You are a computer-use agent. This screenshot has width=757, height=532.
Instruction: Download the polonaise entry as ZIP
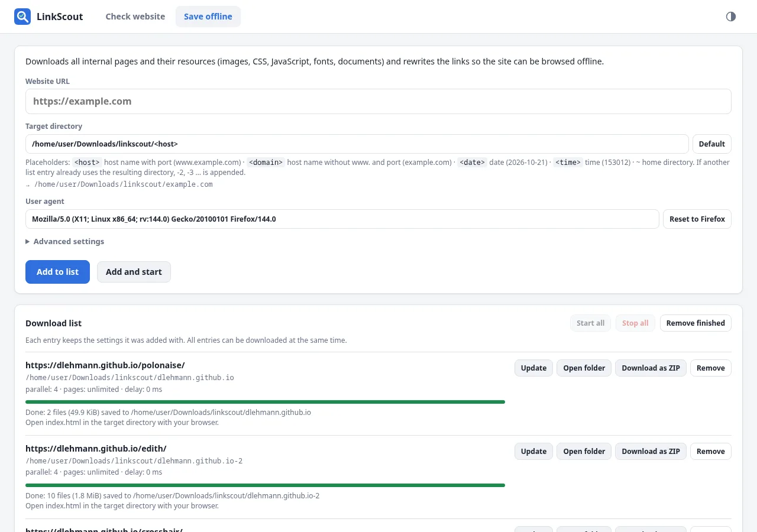651,368
